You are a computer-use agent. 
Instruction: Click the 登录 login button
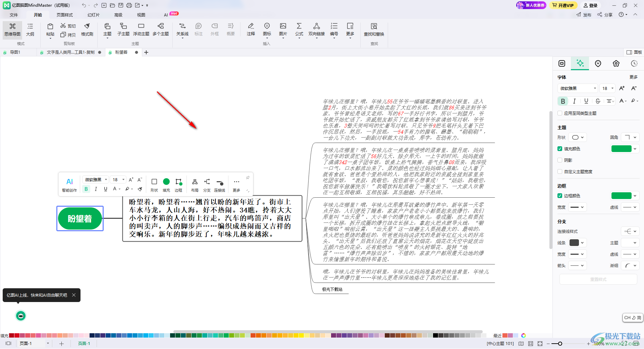(x=590, y=5)
